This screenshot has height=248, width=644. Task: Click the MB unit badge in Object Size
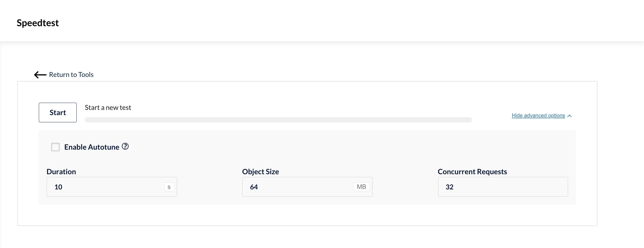click(x=361, y=187)
